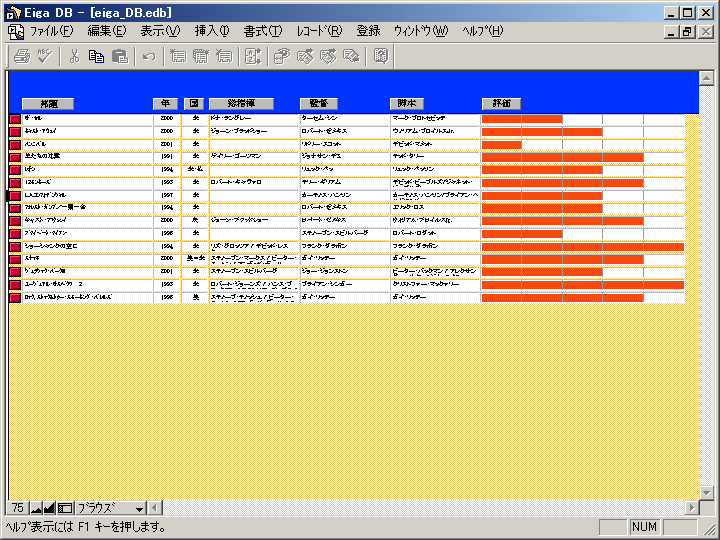Open the 表示(V) menu

(x=160, y=31)
